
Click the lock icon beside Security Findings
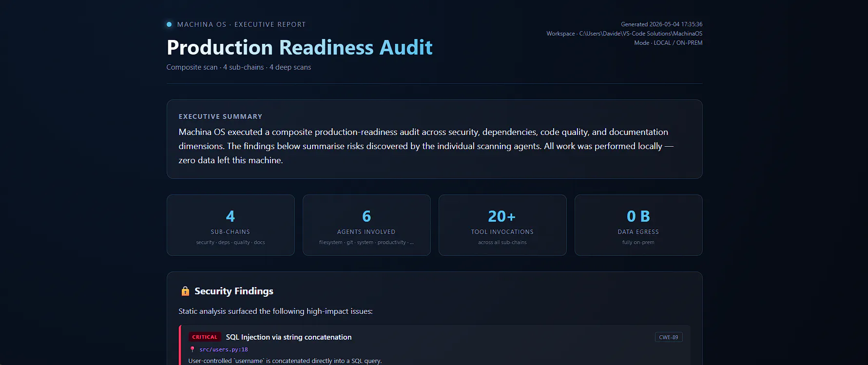coord(185,291)
